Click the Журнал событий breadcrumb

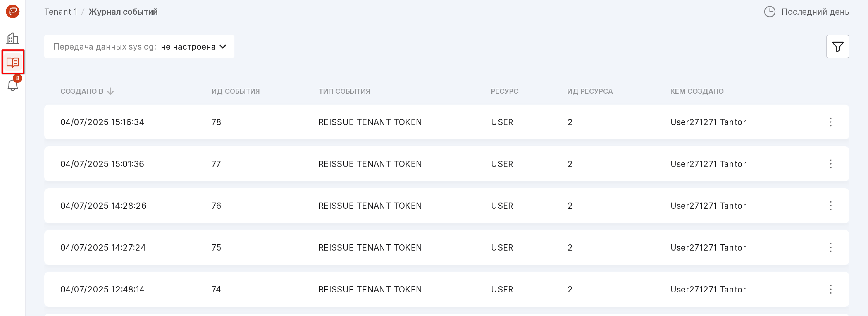coord(123,12)
